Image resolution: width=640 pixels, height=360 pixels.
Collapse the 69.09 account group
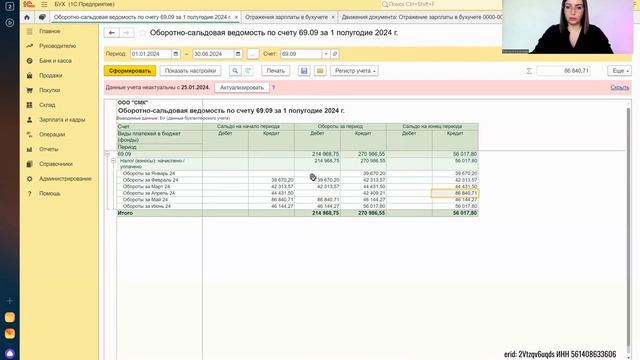tap(107, 154)
